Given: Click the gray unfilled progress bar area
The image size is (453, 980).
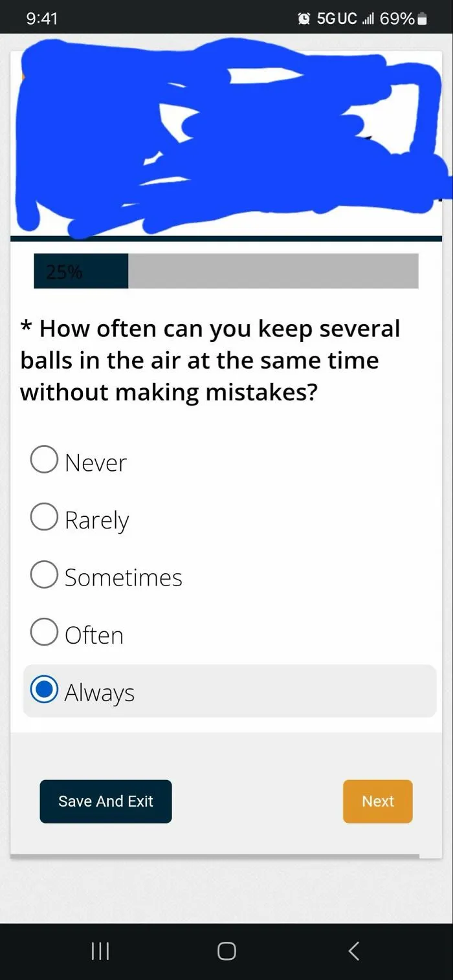Looking at the screenshot, I should (x=273, y=271).
